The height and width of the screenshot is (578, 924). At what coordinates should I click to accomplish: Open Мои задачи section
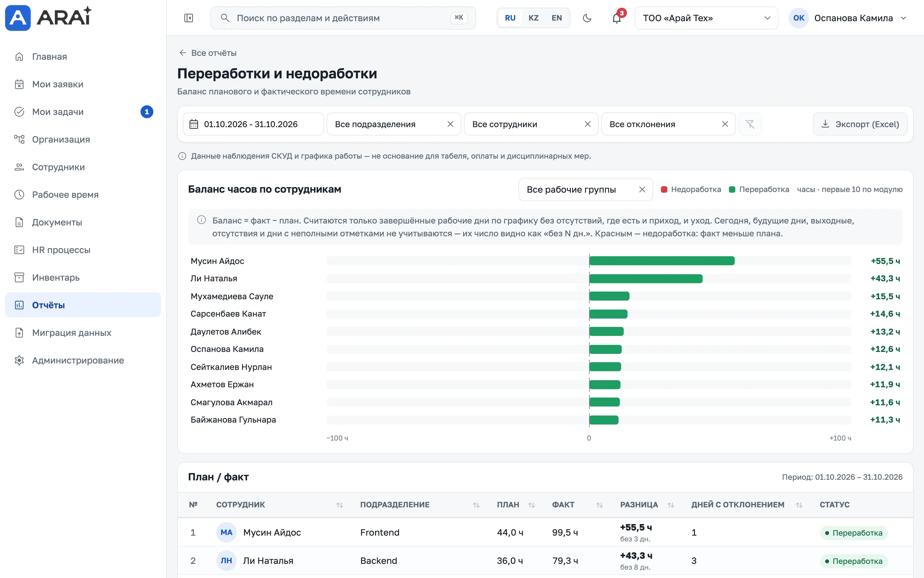(x=83, y=112)
